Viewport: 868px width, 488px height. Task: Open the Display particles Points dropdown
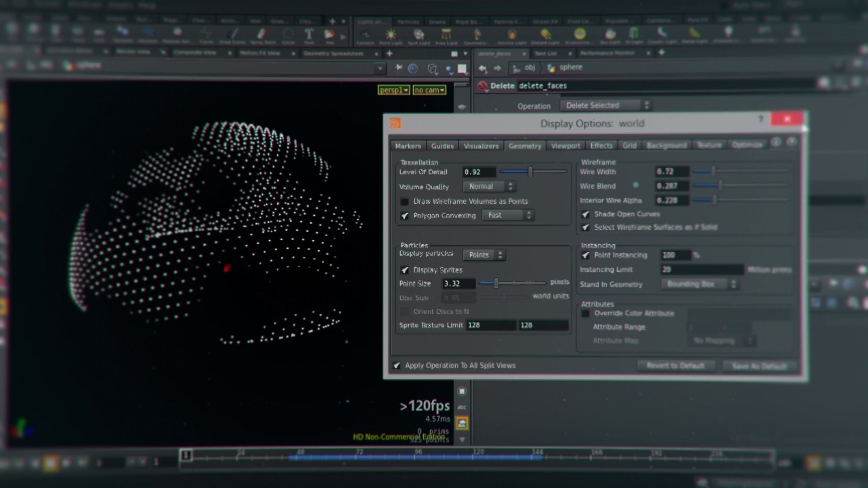pos(484,255)
